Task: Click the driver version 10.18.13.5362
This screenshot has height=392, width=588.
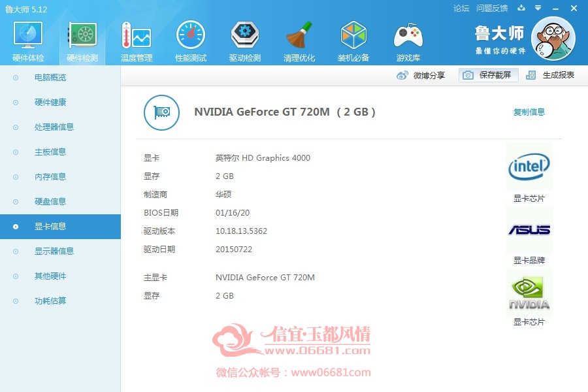Action: click(x=241, y=231)
